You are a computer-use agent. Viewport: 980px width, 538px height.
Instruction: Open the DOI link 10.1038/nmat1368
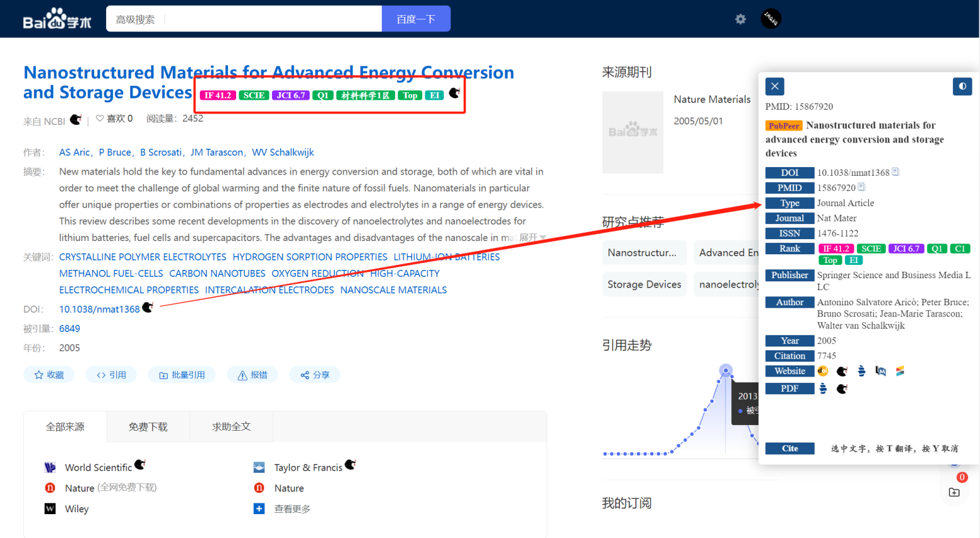99,309
